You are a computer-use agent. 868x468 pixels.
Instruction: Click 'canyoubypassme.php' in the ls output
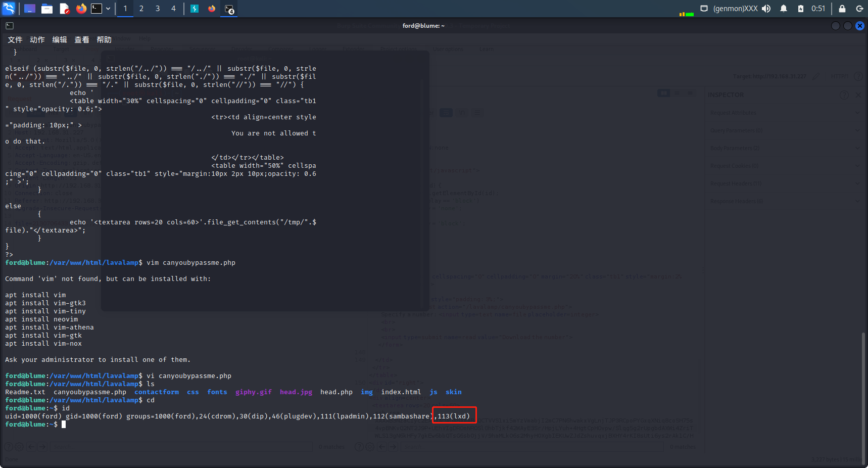90,392
